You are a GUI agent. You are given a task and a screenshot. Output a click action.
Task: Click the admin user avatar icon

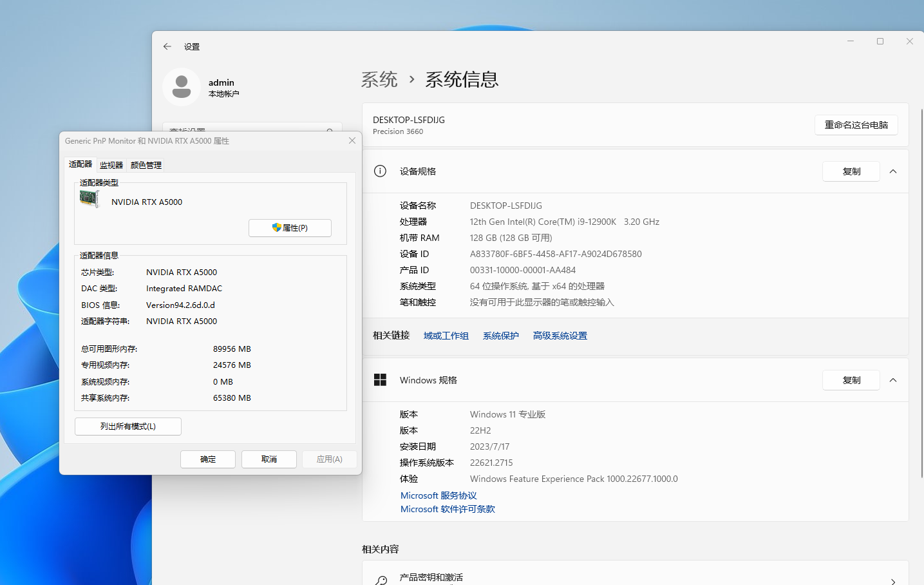(x=182, y=87)
